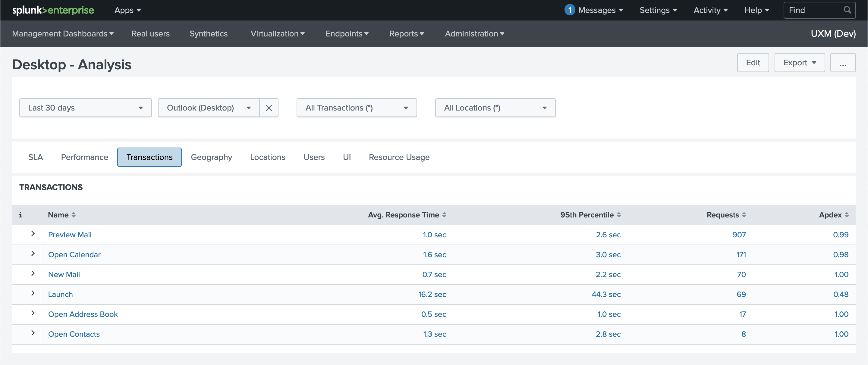Open the Messages notification badge

tap(569, 10)
